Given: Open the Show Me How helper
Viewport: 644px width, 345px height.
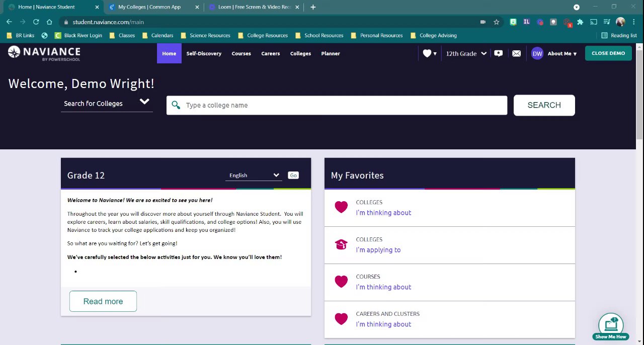Looking at the screenshot, I should (x=611, y=326).
